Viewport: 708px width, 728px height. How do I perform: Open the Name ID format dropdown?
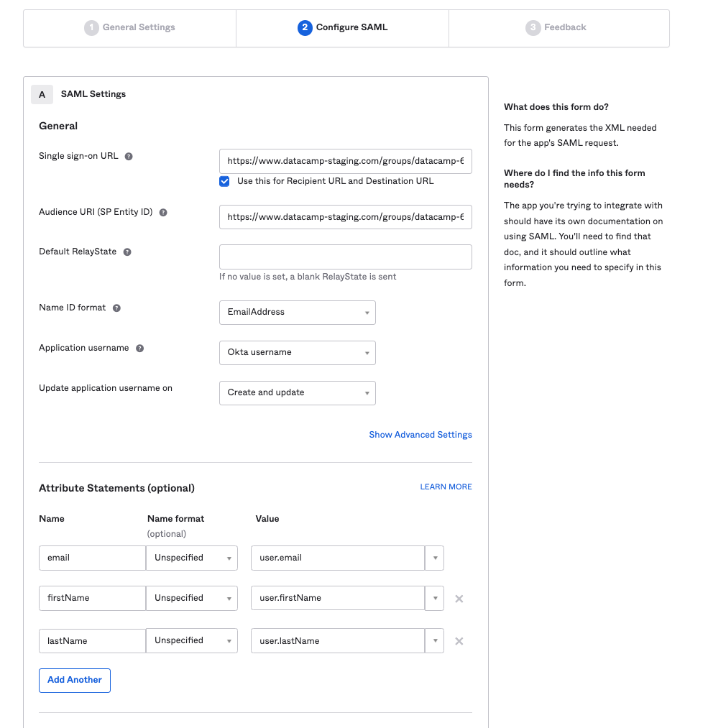[x=297, y=313]
